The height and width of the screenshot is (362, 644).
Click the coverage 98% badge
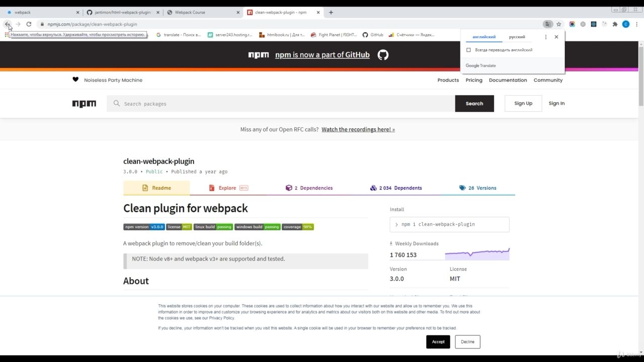(298, 227)
